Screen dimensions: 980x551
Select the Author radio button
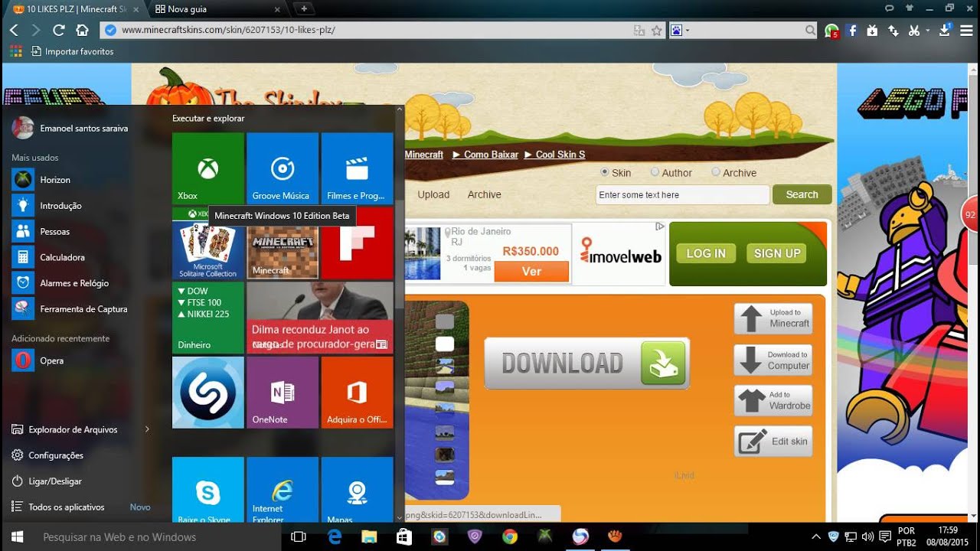pos(655,172)
